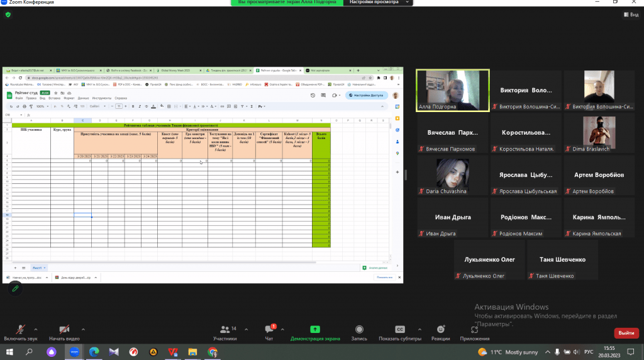
Task: Select Daria Chuvashina video thumbnail
Action: 453,176
